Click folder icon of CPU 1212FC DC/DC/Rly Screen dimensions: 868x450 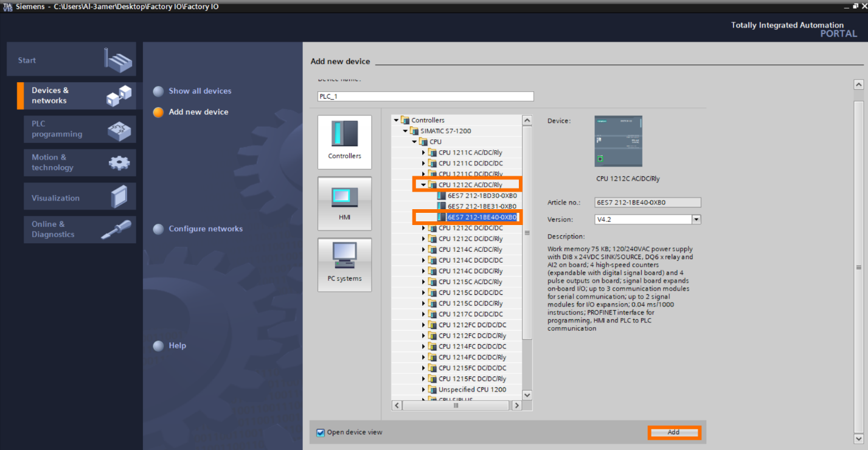click(432, 336)
